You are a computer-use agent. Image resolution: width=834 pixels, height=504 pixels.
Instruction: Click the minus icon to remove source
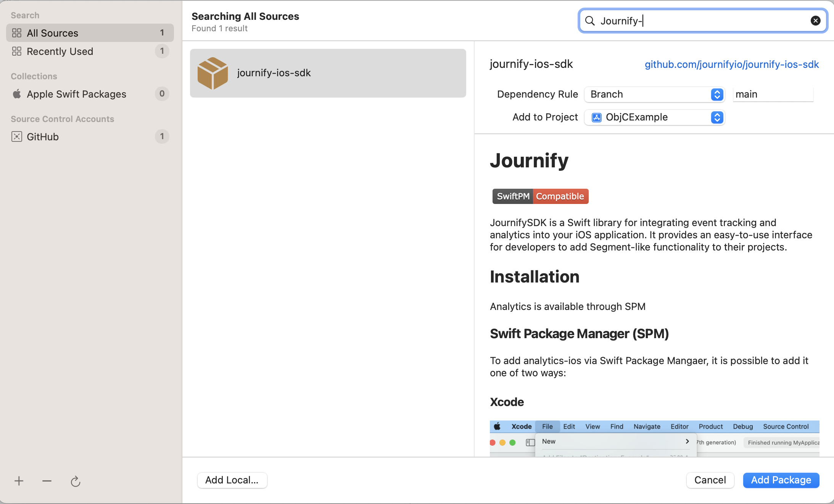coord(47,481)
